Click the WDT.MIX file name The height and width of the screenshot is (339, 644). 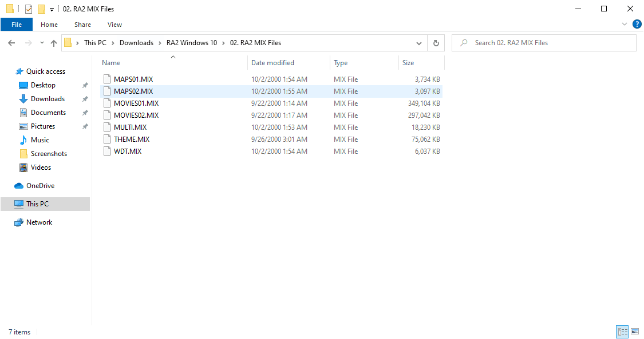coord(128,151)
